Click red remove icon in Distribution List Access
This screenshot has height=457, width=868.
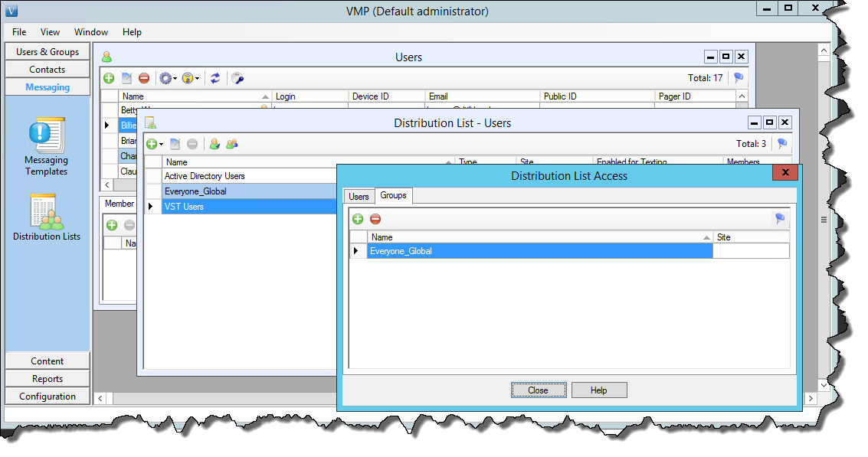click(x=375, y=220)
